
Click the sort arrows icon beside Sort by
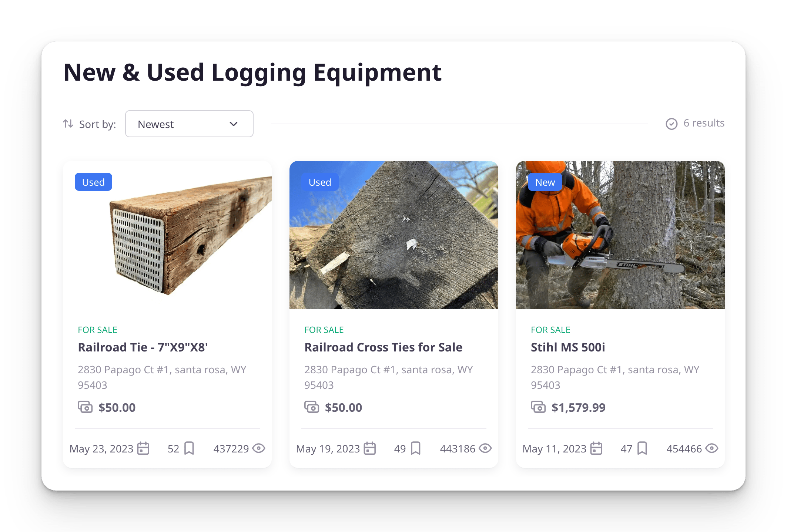click(68, 124)
